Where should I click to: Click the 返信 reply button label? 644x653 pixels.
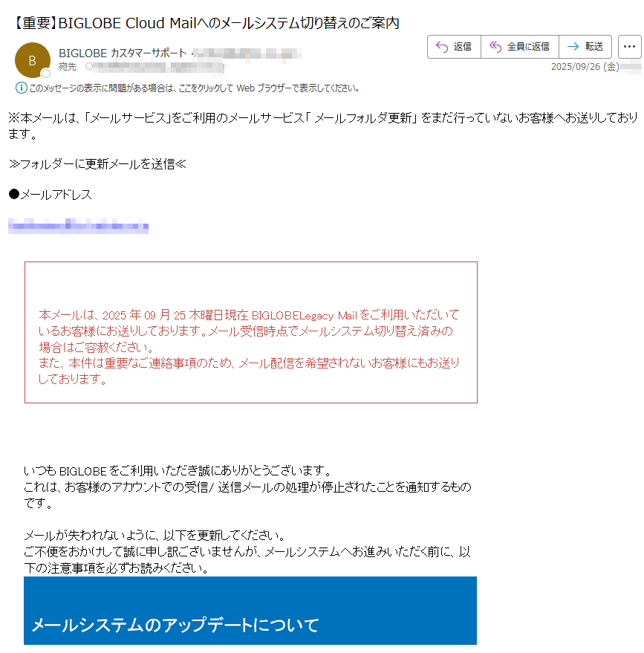[x=462, y=47]
